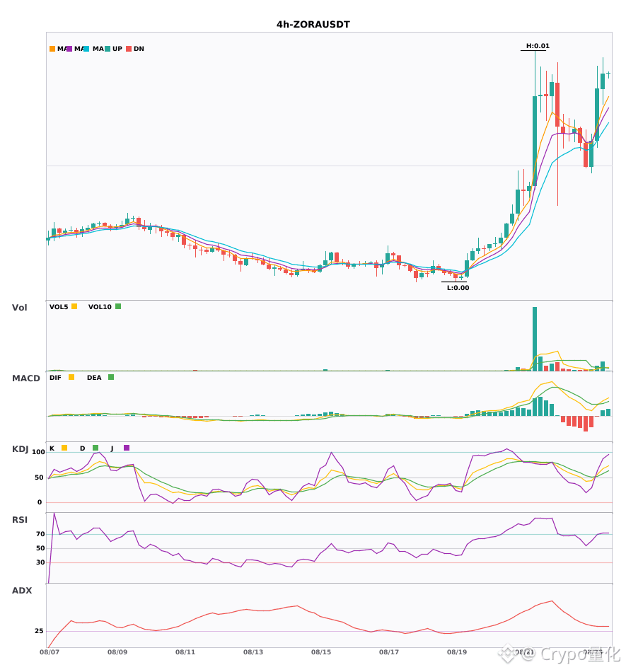The width and height of the screenshot is (626, 672).
Task: Click the purple MA legend swatch
Action: click(69, 49)
